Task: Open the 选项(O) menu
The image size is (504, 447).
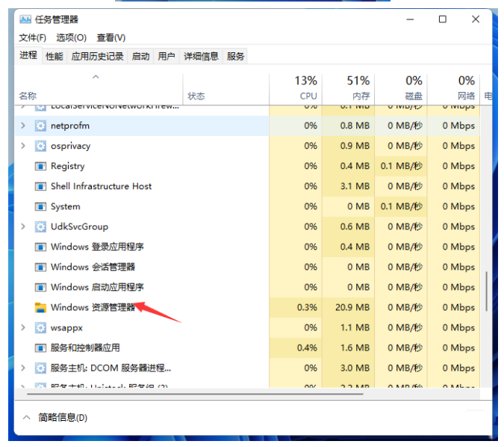Action: point(72,37)
